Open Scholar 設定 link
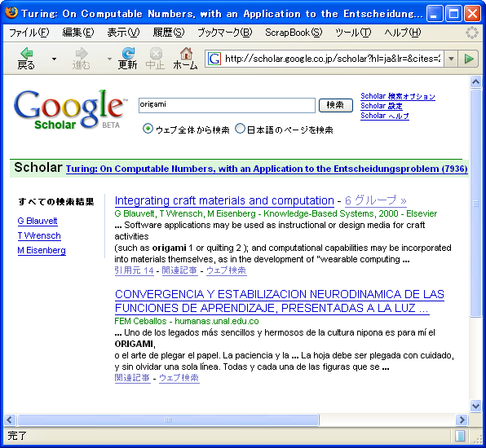The height and width of the screenshot is (448, 486). (382, 106)
